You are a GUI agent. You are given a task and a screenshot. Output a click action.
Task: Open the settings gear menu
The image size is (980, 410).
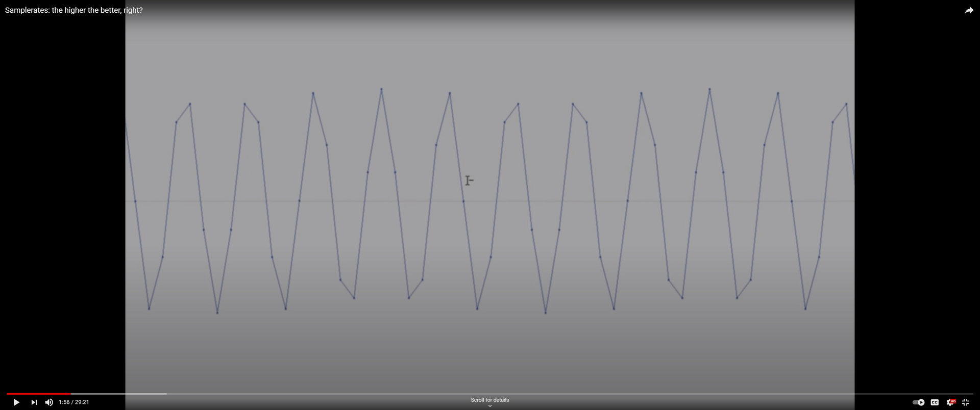coord(950,402)
